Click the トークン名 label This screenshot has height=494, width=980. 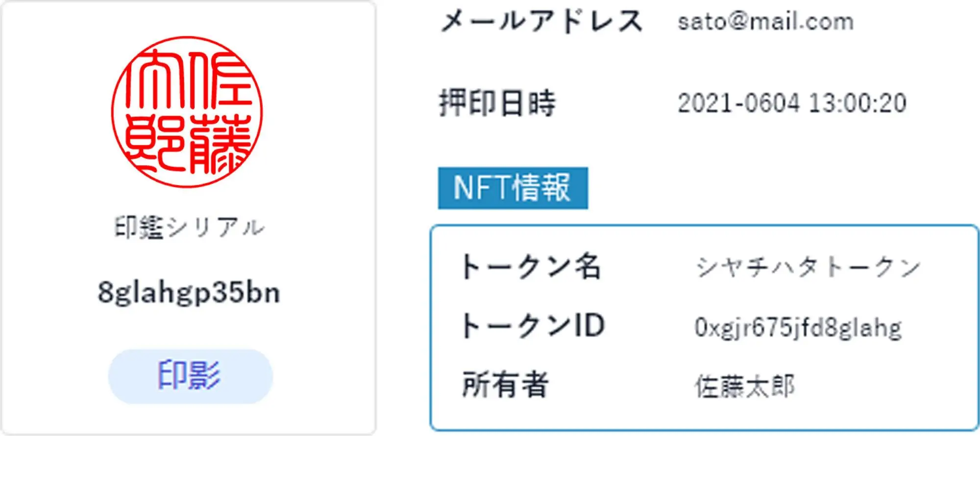(531, 267)
